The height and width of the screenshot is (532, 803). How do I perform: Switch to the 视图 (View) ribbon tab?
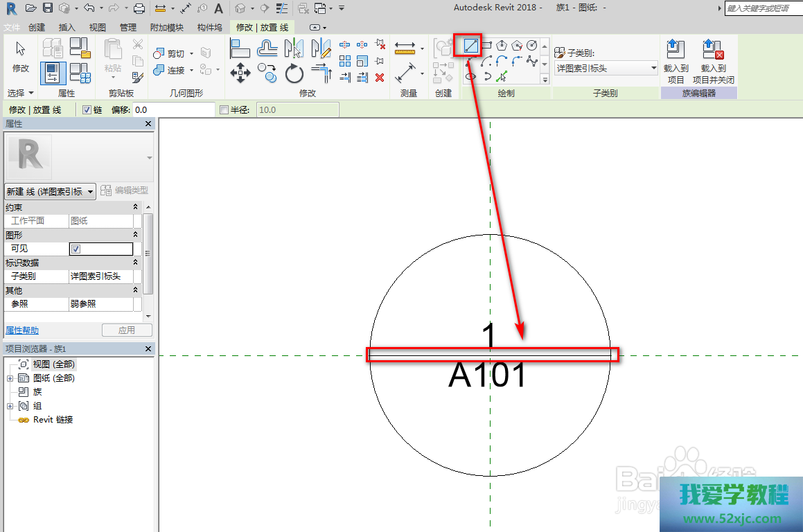coord(98,28)
